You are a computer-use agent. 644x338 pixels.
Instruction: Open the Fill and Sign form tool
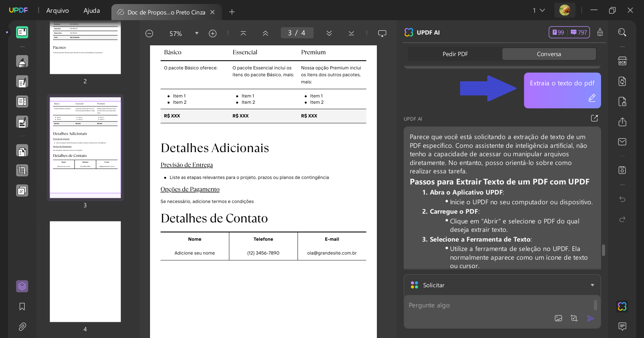(22, 122)
